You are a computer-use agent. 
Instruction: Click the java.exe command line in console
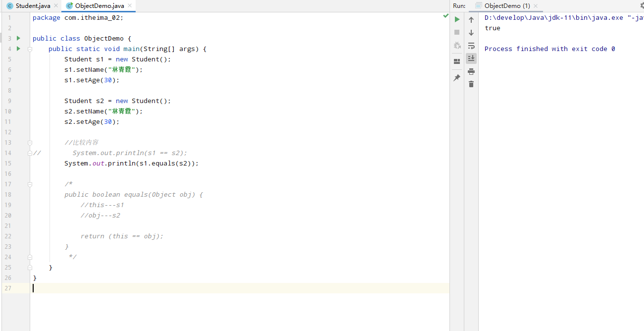(x=564, y=17)
